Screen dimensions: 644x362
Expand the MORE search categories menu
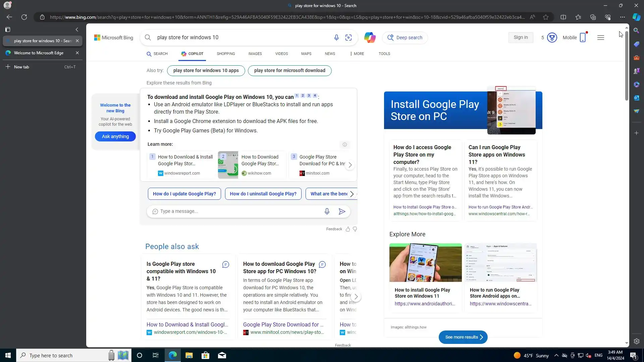point(357,54)
